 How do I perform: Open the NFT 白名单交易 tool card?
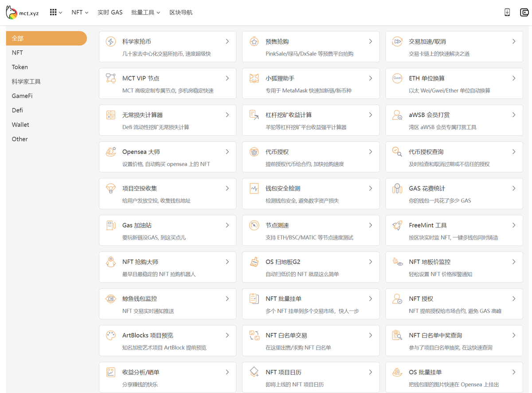(311, 341)
